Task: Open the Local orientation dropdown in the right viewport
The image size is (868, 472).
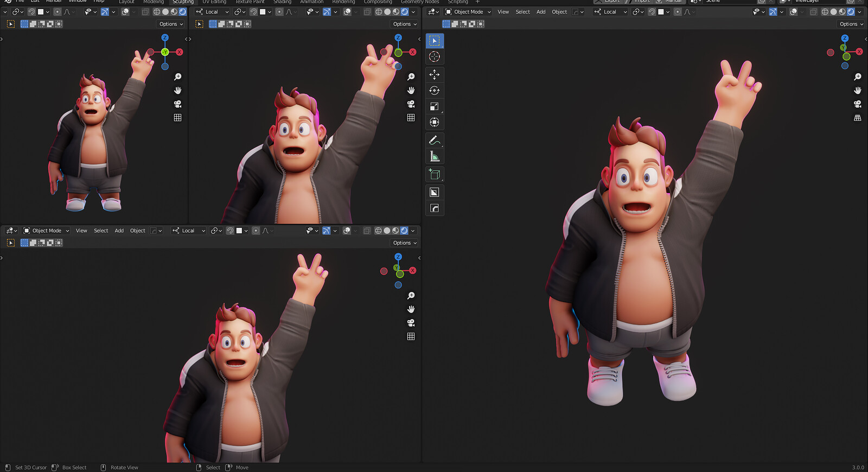Action: (x=611, y=12)
